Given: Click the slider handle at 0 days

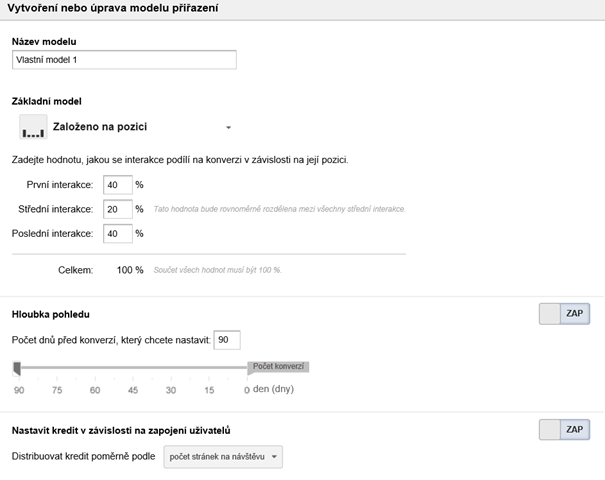Looking at the screenshot, I should point(247,370).
